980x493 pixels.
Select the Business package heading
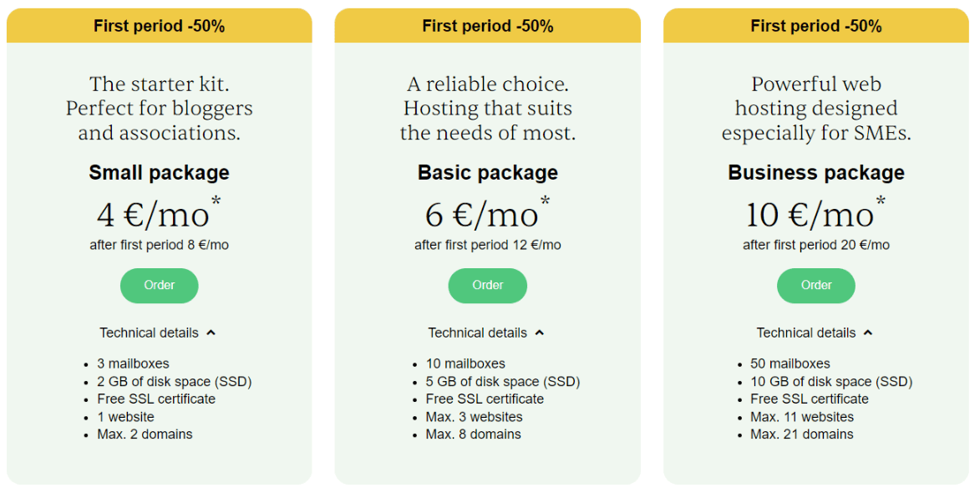point(816,172)
